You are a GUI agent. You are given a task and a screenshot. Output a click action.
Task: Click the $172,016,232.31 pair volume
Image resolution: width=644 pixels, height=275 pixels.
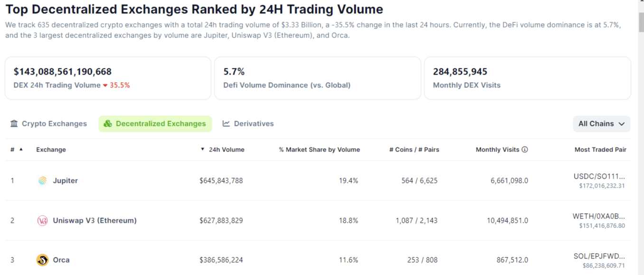[x=602, y=186]
